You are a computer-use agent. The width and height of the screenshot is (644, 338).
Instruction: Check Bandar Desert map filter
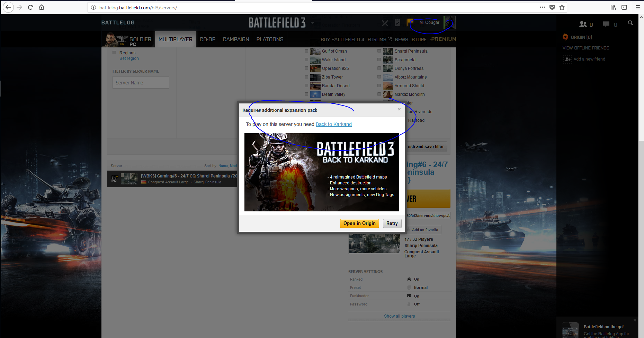pyautogui.click(x=306, y=85)
